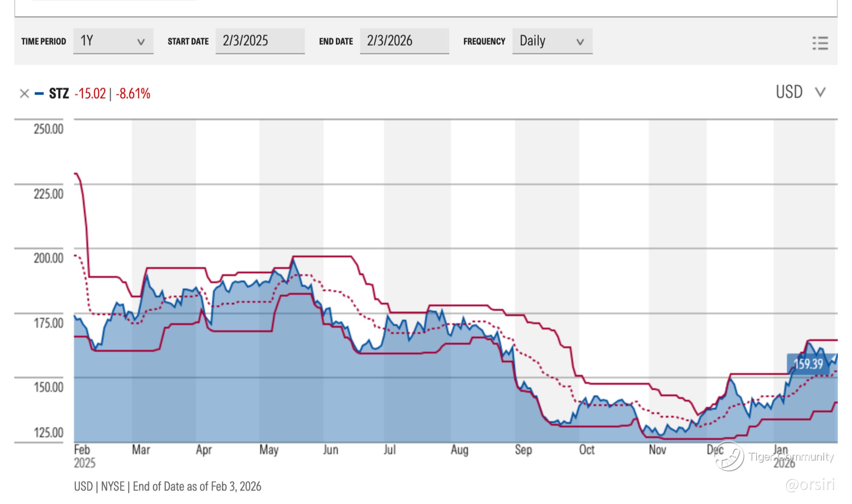Click the 200.00 price axis label
The width and height of the screenshot is (852, 504).
48,258
